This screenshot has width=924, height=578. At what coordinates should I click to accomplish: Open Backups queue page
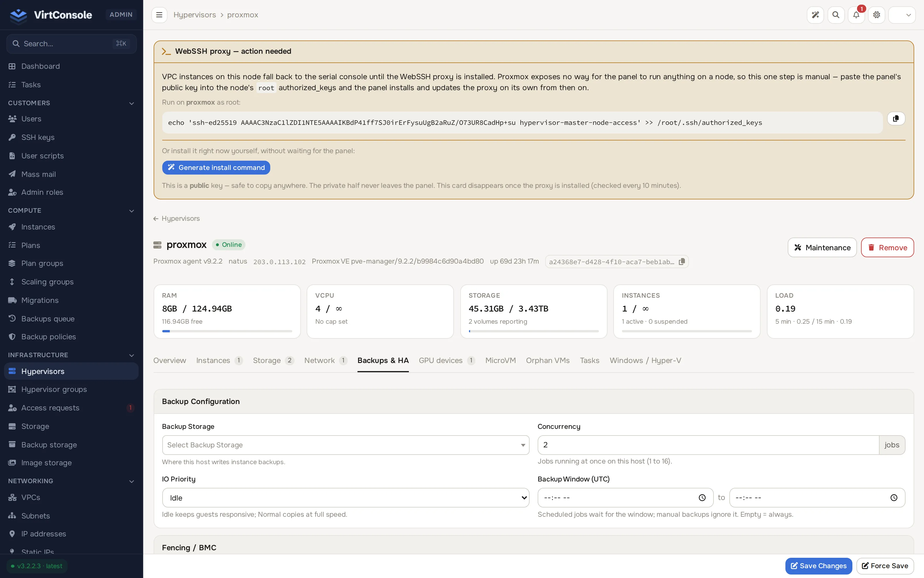pos(71,318)
